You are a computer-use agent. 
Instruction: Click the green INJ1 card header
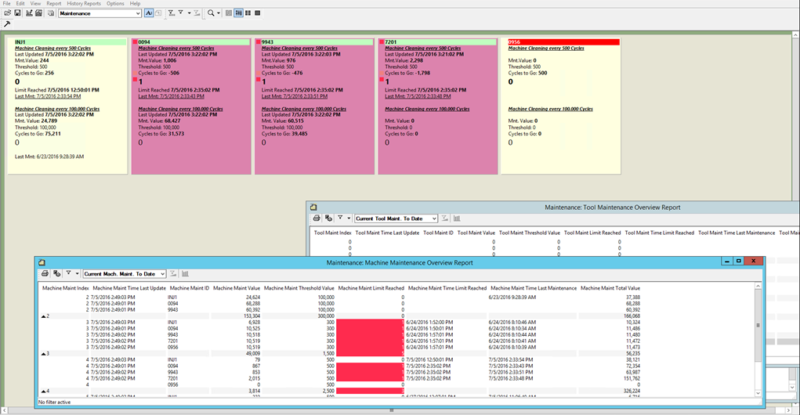click(70, 42)
